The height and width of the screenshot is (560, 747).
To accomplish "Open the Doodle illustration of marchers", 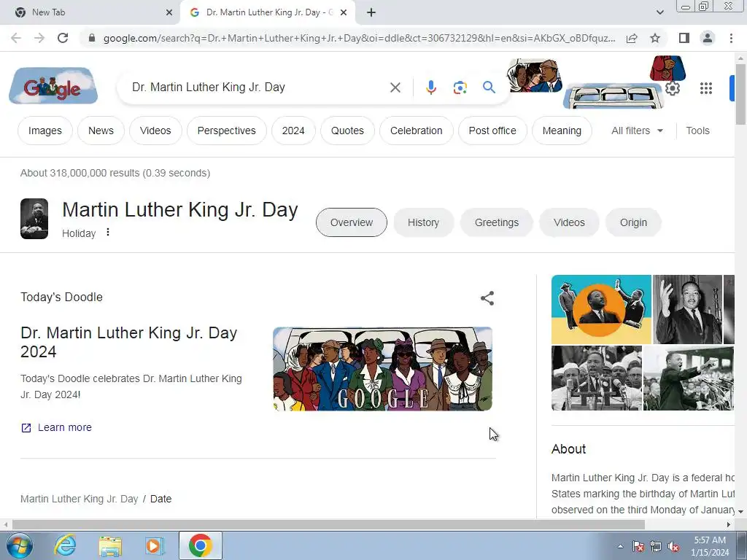I will pyautogui.click(x=382, y=369).
